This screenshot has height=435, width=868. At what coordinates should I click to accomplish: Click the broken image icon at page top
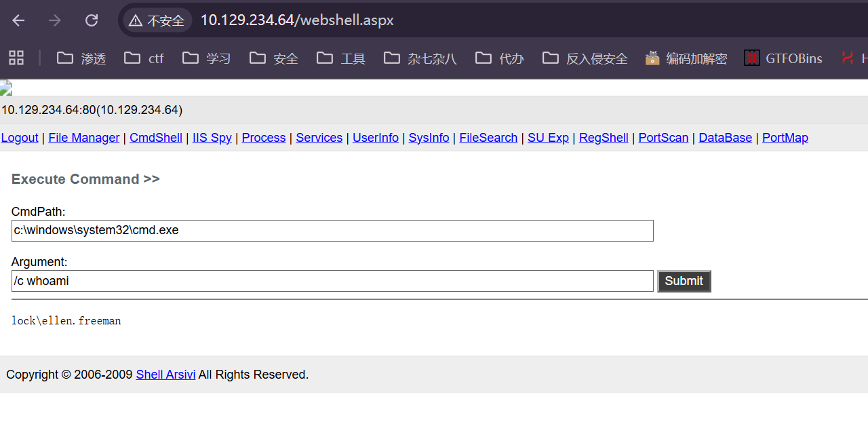(6, 88)
